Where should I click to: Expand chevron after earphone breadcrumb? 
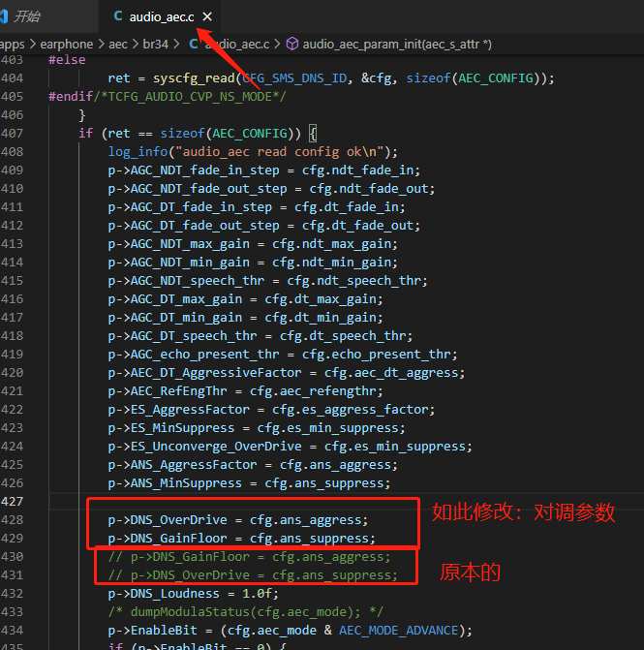(101, 44)
